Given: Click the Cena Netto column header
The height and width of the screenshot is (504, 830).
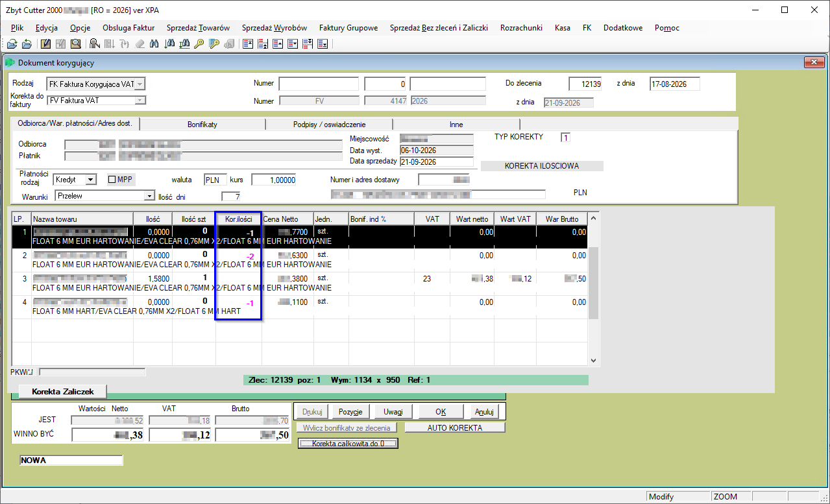Looking at the screenshot, I should point(287,219).
